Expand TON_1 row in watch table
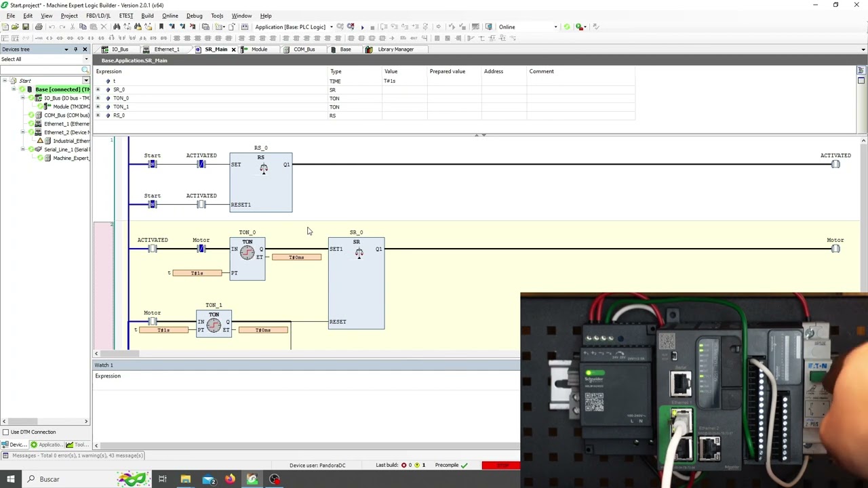This screenshot has width=868, height=488. pyautogui.click(x=98, y=106)
